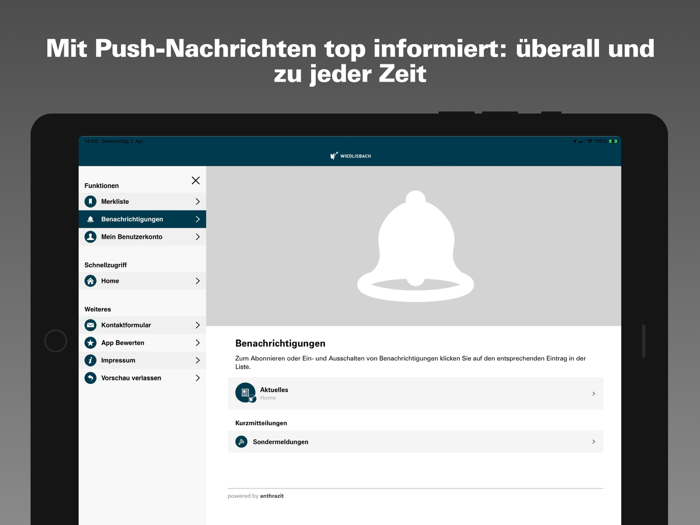
Task: Open the Sondermeldungen notification entry
Action: tap(415, 442)
